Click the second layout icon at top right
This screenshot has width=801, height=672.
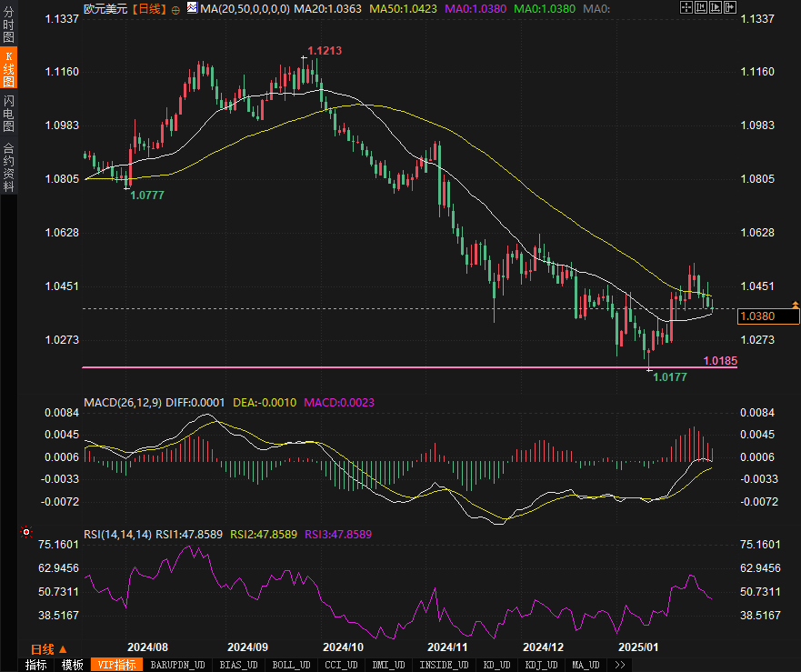(699, 8)
